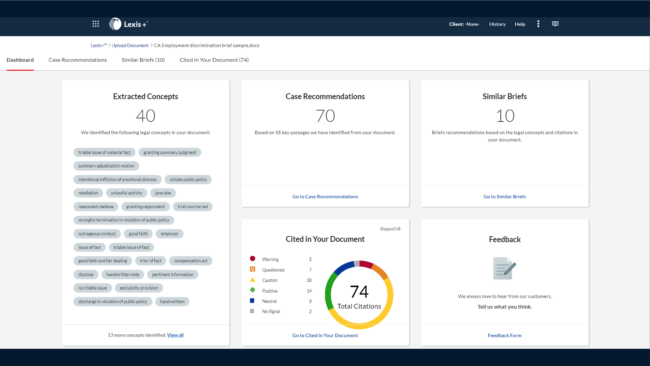Select the 'granting respondent' concept chip
This screenshot has width=650, height=366.
[x=146, y=206]
